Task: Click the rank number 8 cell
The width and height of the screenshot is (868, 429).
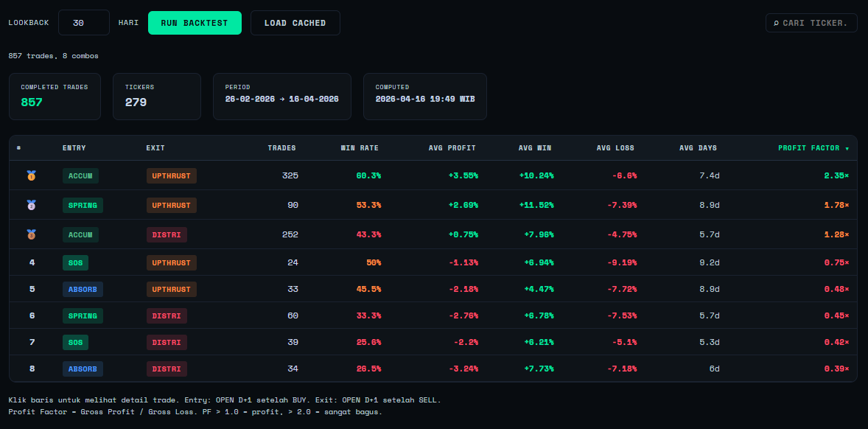Action: coord(32,369)
